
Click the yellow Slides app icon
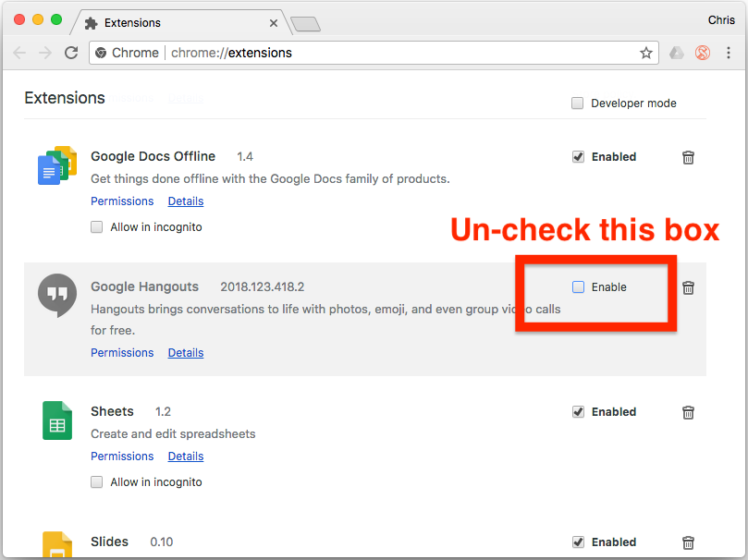click(x=57, y=544)
